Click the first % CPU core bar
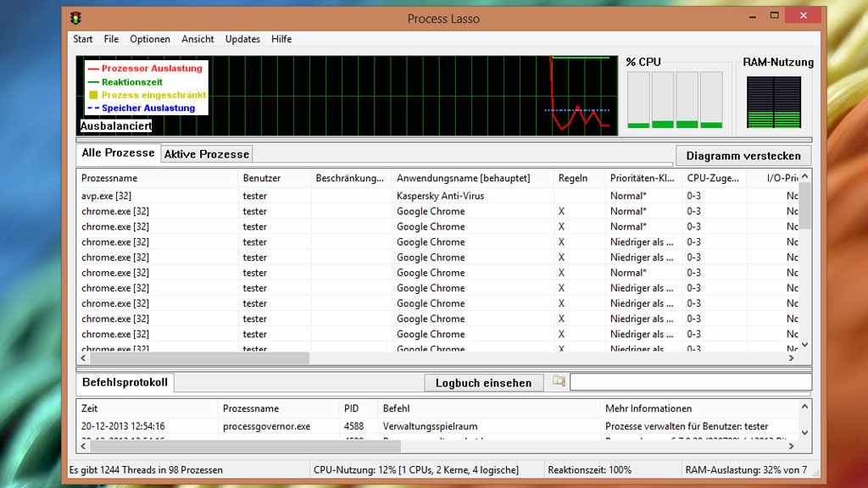868x488 pixels. pyautogui.click(x=638, y=100)
